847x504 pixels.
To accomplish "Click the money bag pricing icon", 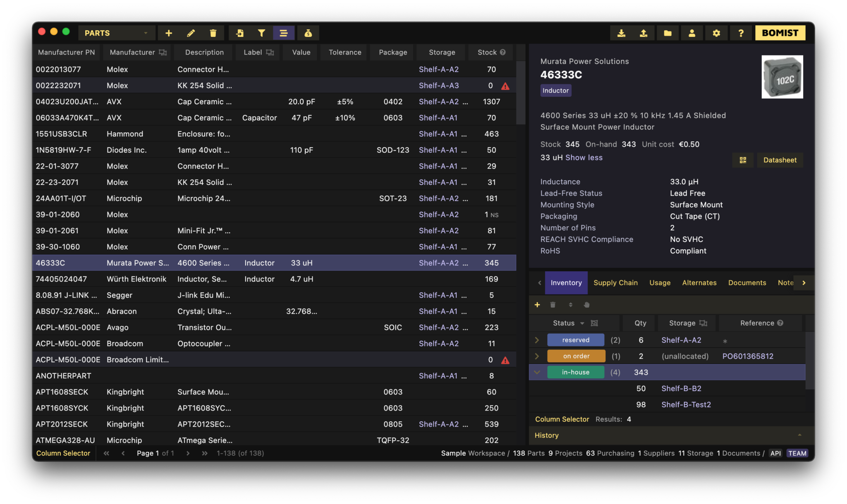I will (309, 33).
